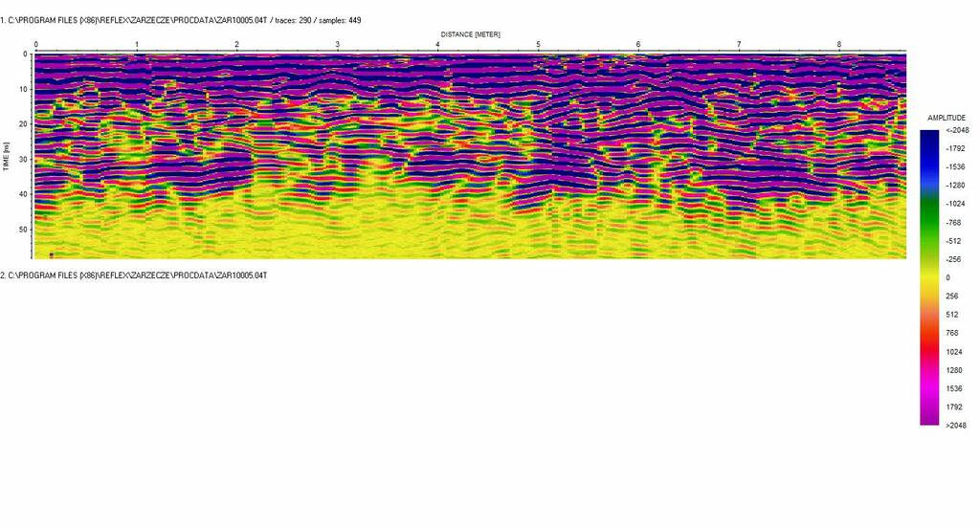
Task: Click the TIME [ns] vertical axis title
Action: (x=7, y=156)
